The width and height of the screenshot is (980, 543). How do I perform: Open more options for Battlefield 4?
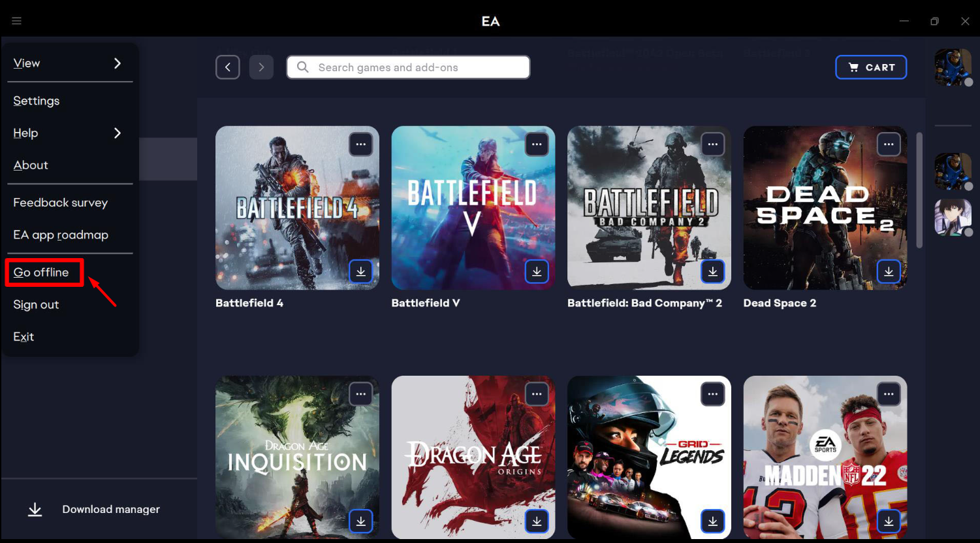click(360, 144)
